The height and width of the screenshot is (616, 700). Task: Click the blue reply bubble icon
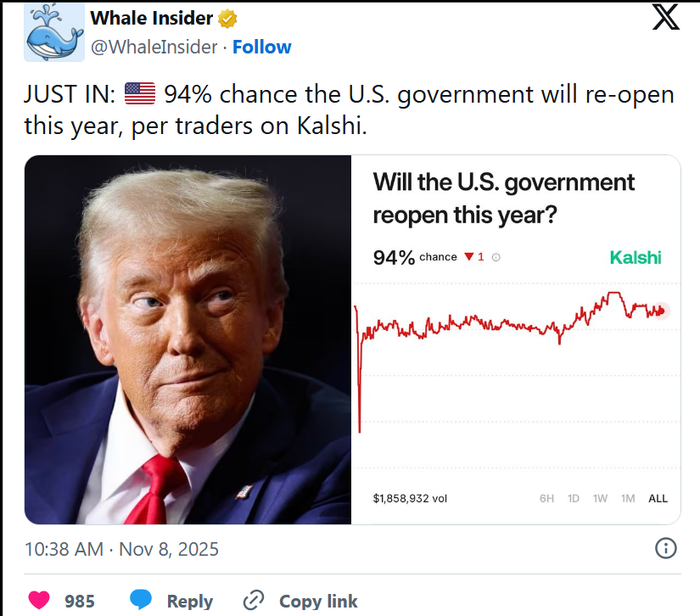[x=142, y=601]
